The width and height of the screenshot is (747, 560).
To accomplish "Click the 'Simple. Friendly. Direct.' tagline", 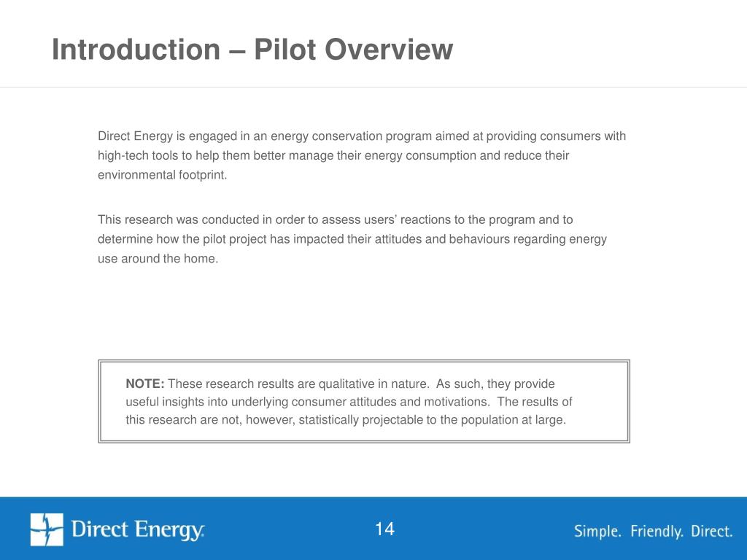I will [653, 531].
